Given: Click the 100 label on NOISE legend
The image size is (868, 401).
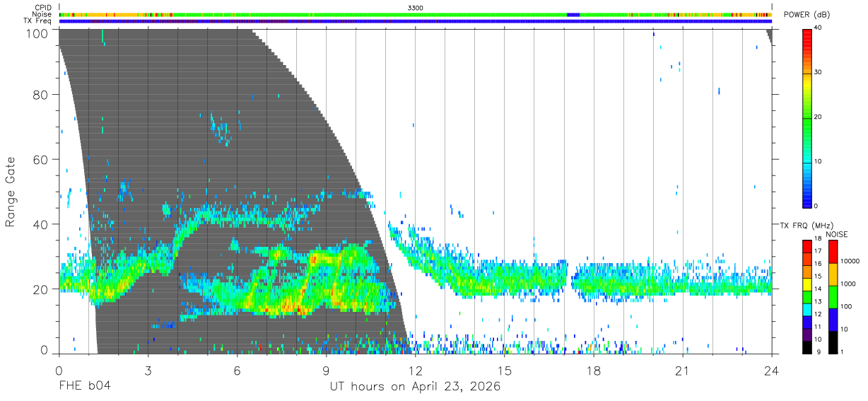Looking at the screenshot, I should point(845,306).
